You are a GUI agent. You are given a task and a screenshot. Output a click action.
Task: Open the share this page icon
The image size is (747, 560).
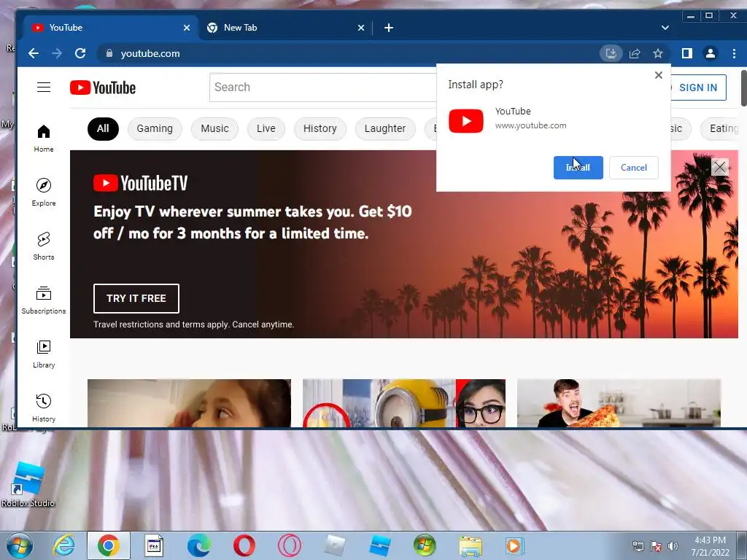[635, 53]
